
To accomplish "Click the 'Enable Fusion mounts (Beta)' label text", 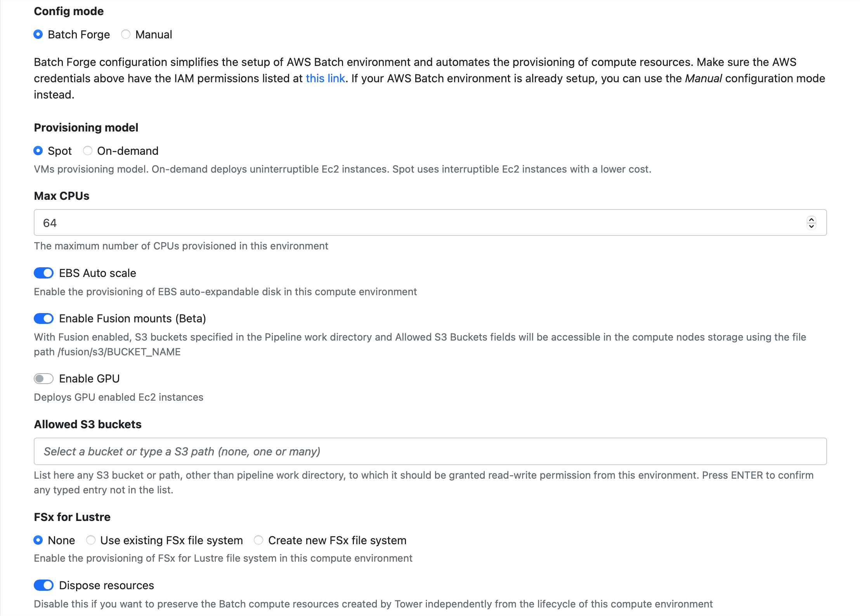I will click(132, 318).
